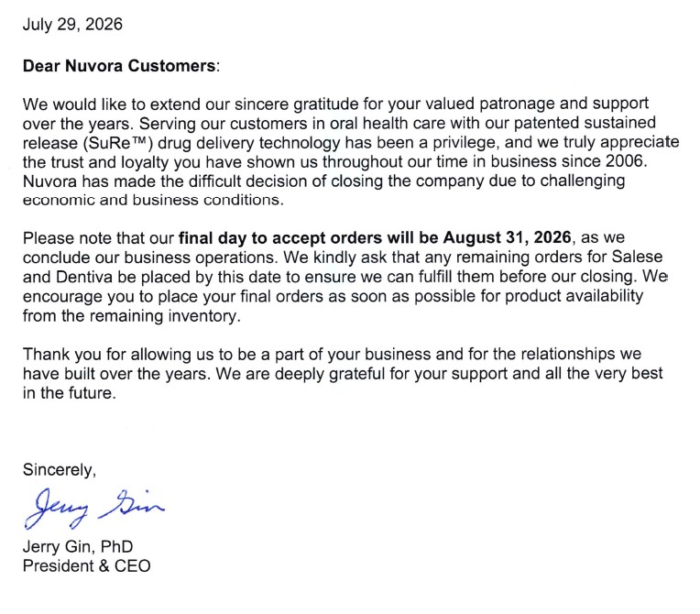Viewport: 700px width, 614px height.
Task: Click the words 'Thank you' in closing paragraph
Action: [62, 354]
